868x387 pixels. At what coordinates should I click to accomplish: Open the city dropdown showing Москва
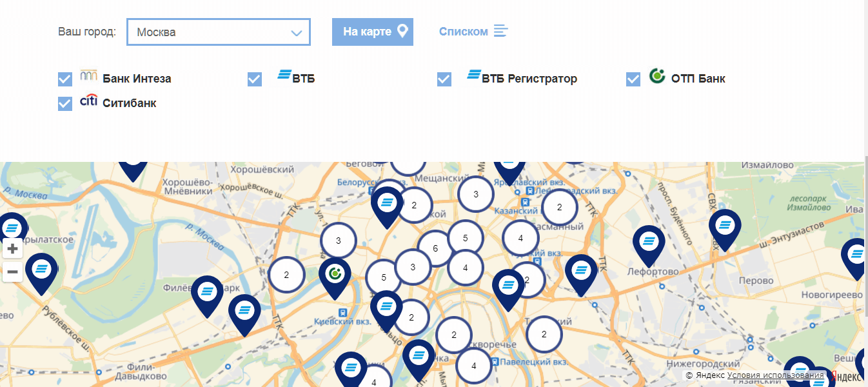[x=219, y=32]
